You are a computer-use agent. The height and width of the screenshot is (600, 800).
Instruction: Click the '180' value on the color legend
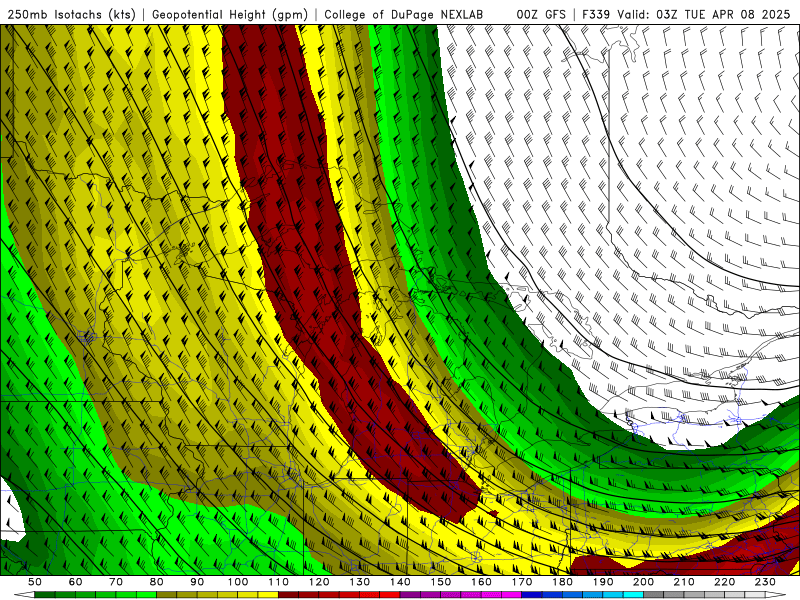tap(562, 582)
